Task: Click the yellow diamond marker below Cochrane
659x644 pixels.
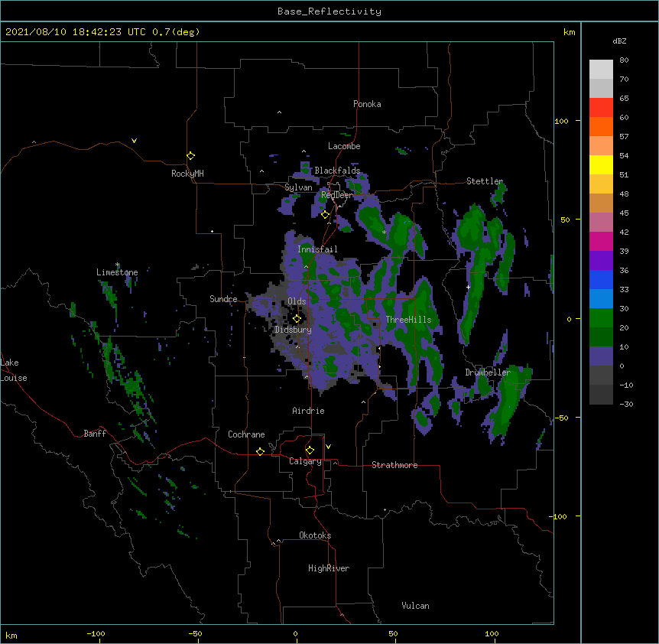Action: [x=260, y=451]
